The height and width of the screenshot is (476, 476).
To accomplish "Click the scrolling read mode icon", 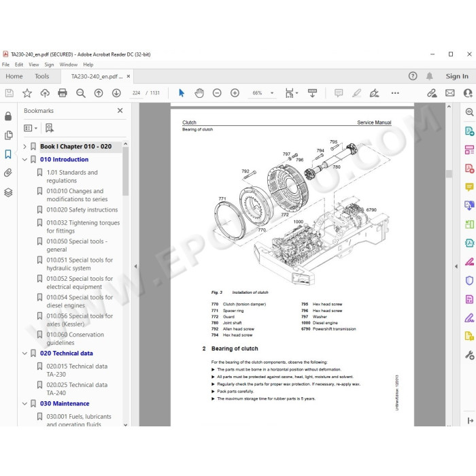I will tap(312, 93).
